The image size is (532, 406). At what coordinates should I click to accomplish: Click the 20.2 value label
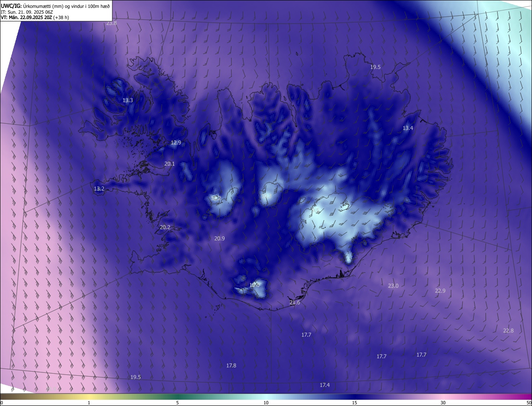point(165,227)
